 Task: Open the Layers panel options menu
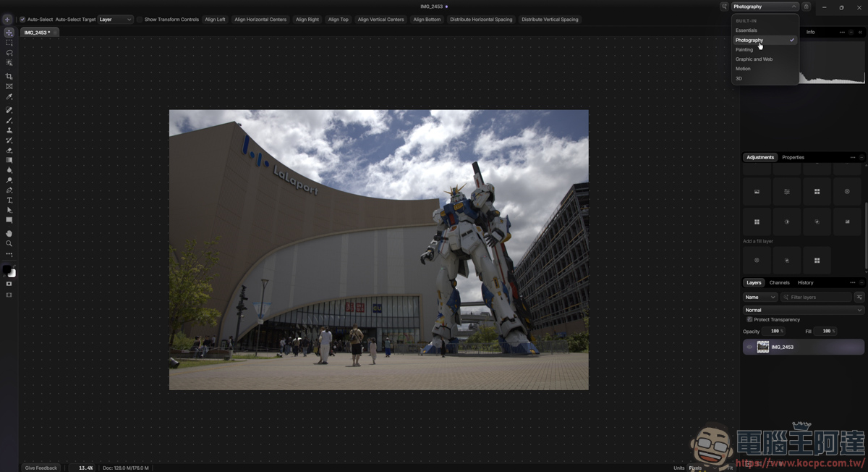click(x=853, y=282)
